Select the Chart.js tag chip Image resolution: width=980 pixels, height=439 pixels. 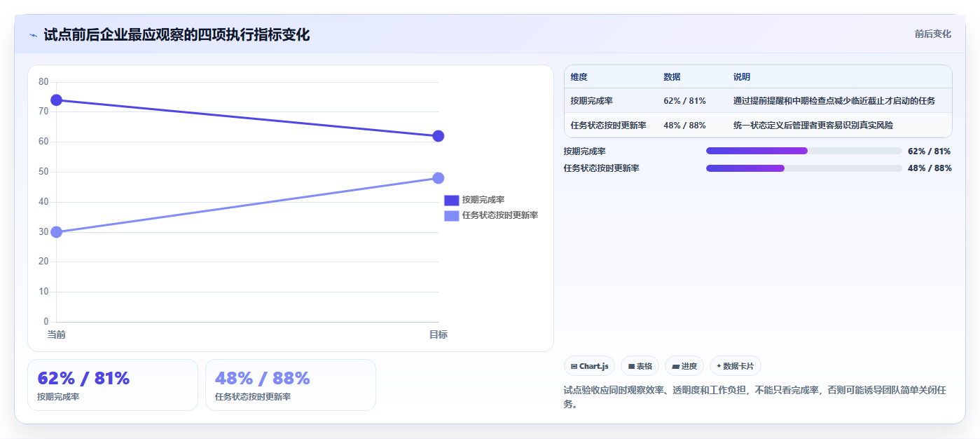(x=589, y=366)
